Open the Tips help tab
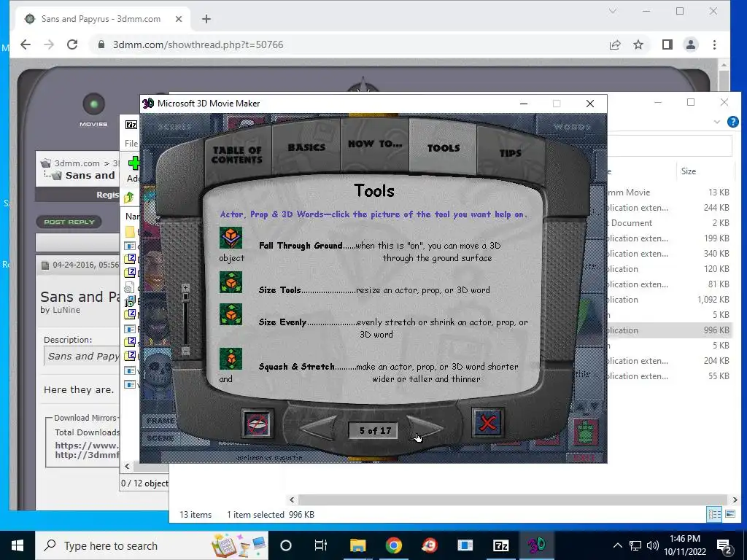The image size is (747, 560). pos(510,153)
